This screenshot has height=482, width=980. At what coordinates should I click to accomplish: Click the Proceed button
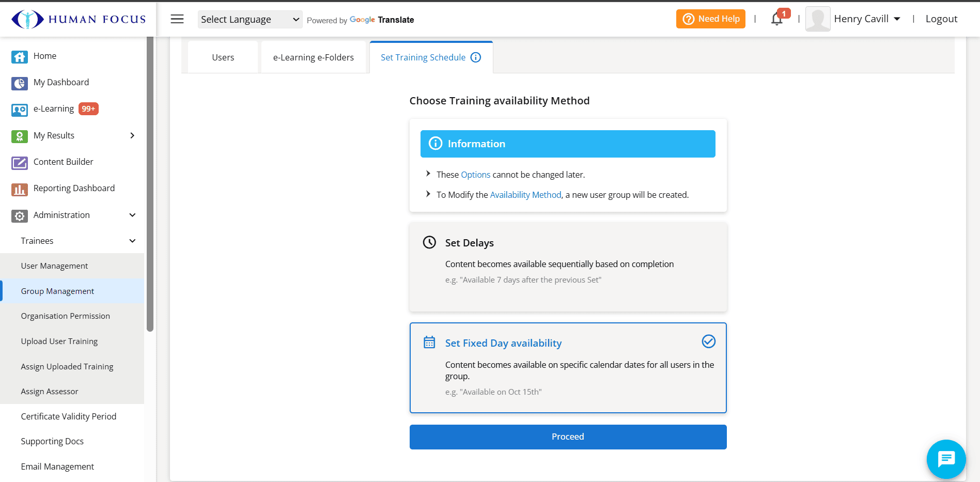[x=568, y=437]
